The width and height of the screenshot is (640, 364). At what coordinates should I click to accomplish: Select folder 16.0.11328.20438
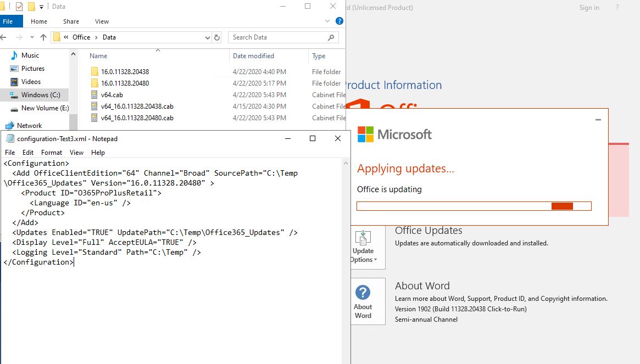point(125,72)
